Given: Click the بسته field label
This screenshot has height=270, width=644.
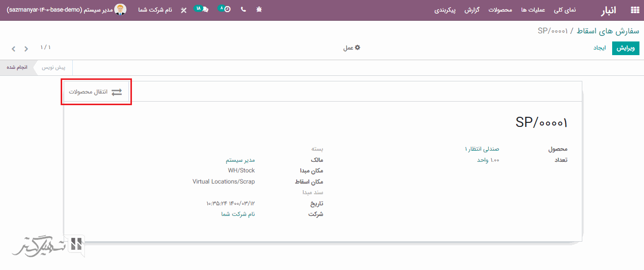Looking at the screenshot, I should pos(317,149).
